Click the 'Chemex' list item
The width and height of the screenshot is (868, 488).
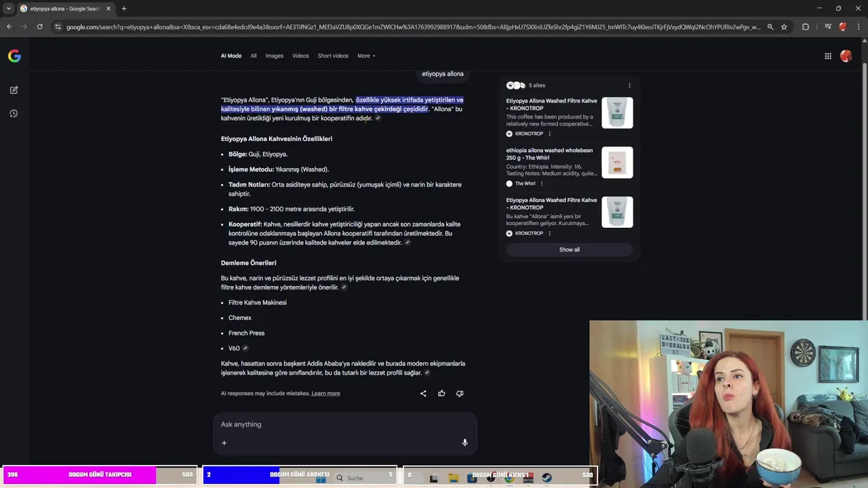pyautogui.click(x=240, y=318)
